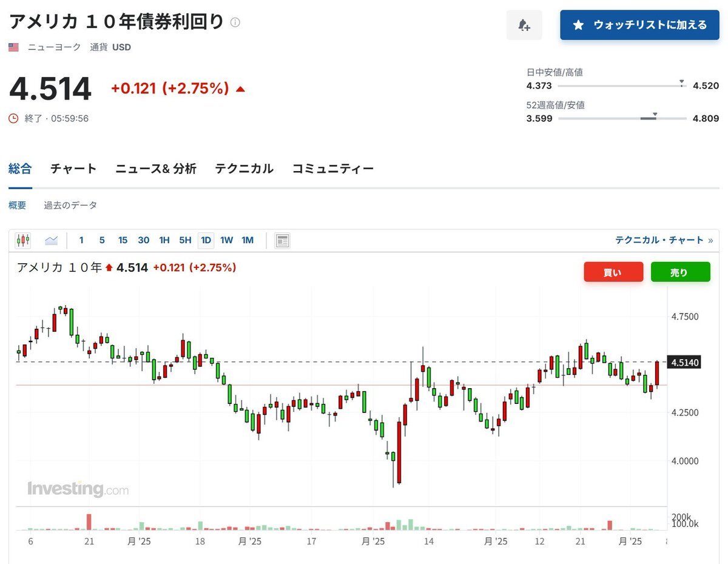Select candlestick chart type icon
The width and height of the screenshot is (728, 564).
click(23, 240)
